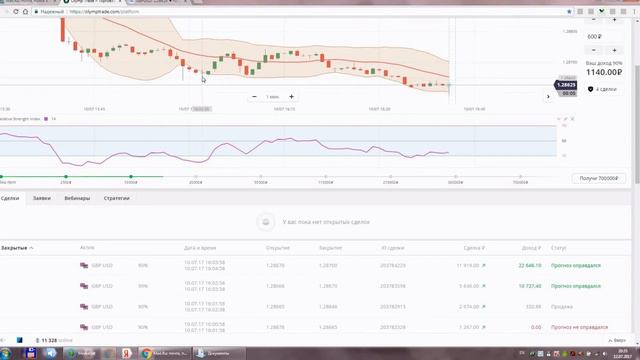Open the Вебинары tab
The image size is (640, 360).
(x=77, y=198)
